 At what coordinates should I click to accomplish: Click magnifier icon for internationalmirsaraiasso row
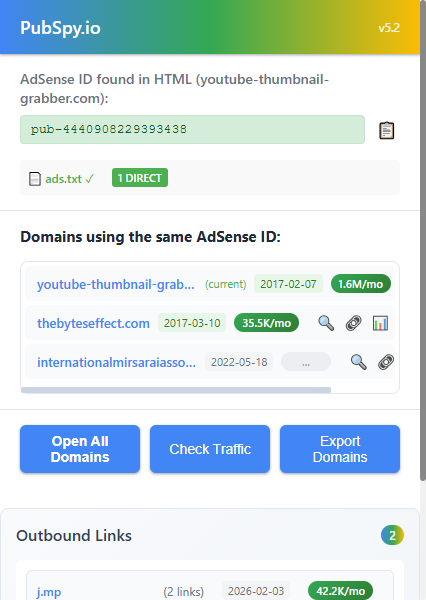(x=359, y=362)
